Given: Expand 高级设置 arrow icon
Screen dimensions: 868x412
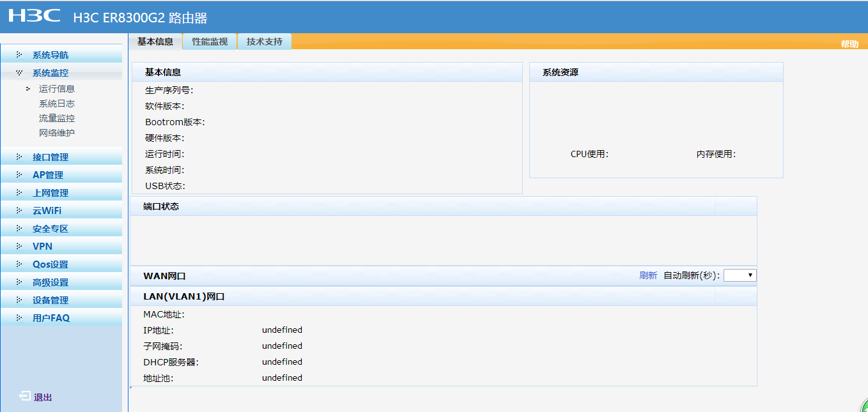Looking at the screenshot, I should pyautogui.click(x=19, y=282).
